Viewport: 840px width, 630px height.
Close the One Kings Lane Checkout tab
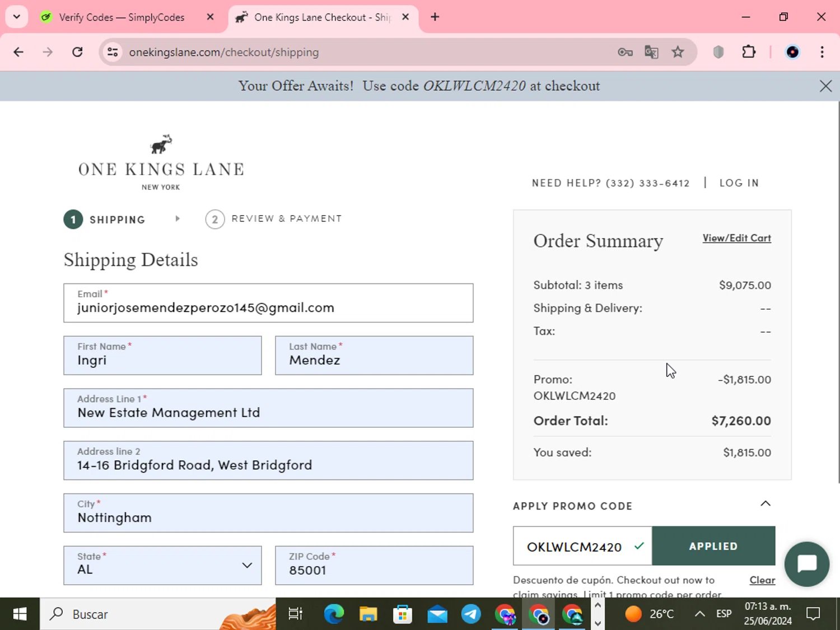[x=405, y=17]
